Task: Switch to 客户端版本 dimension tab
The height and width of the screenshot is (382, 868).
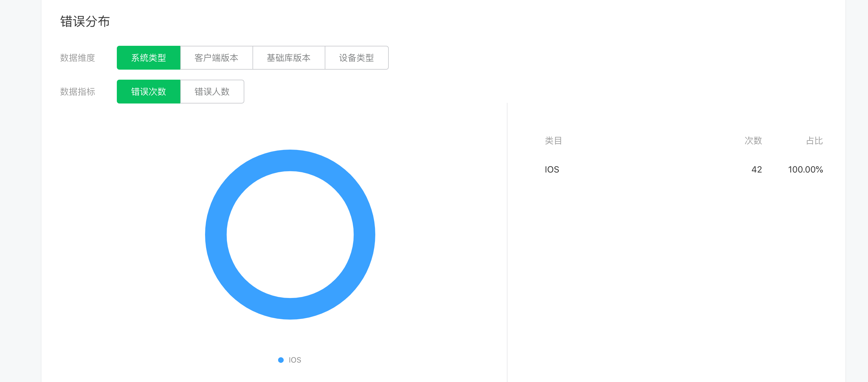Action: pos(216,58)
